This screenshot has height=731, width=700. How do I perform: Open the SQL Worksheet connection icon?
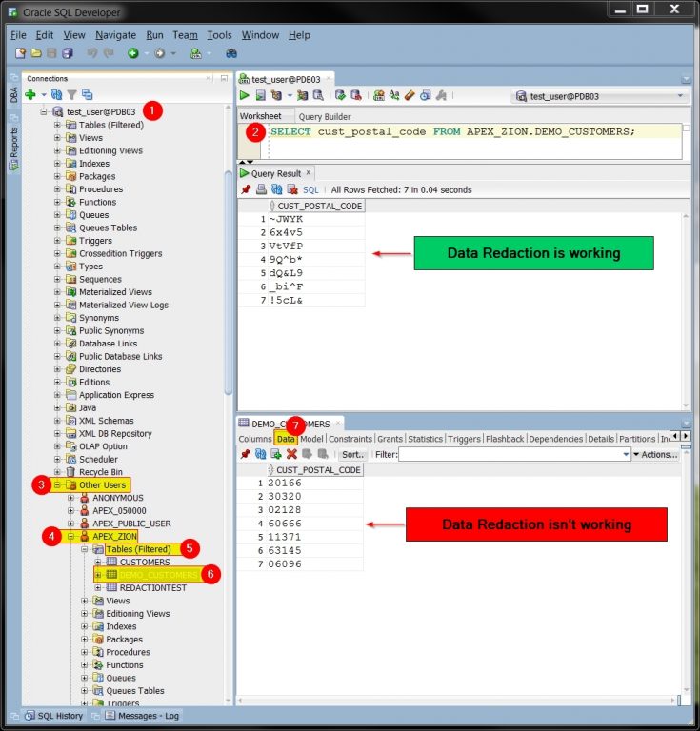coord(196,53)
